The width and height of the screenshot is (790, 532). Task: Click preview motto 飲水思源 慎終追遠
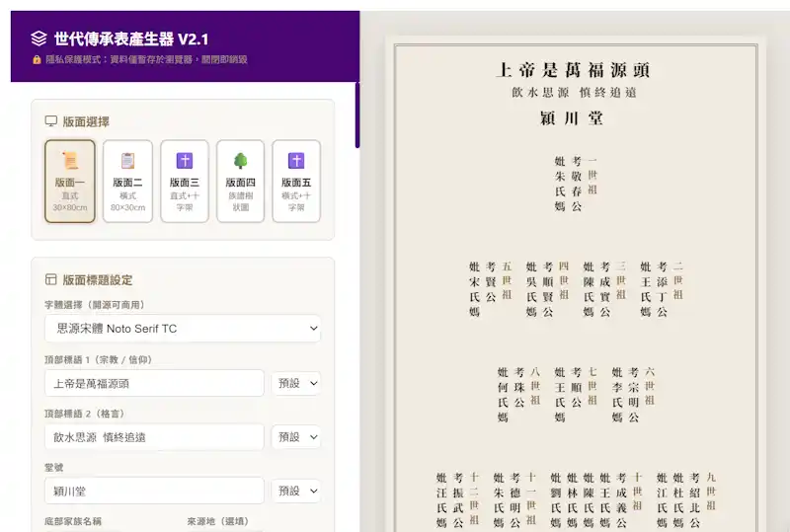click(575, 93)
